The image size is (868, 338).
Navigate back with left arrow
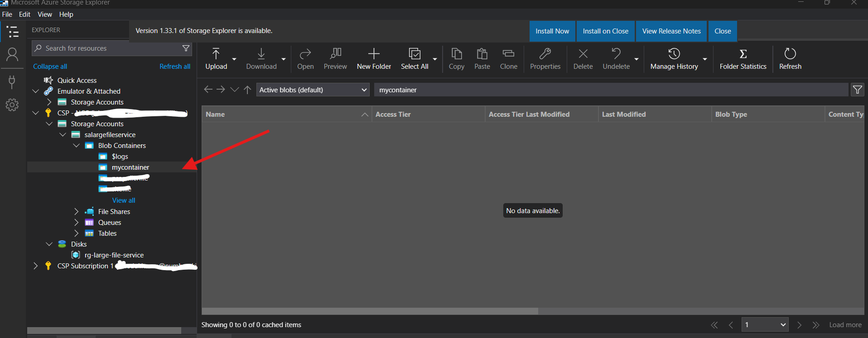[208, 89]
